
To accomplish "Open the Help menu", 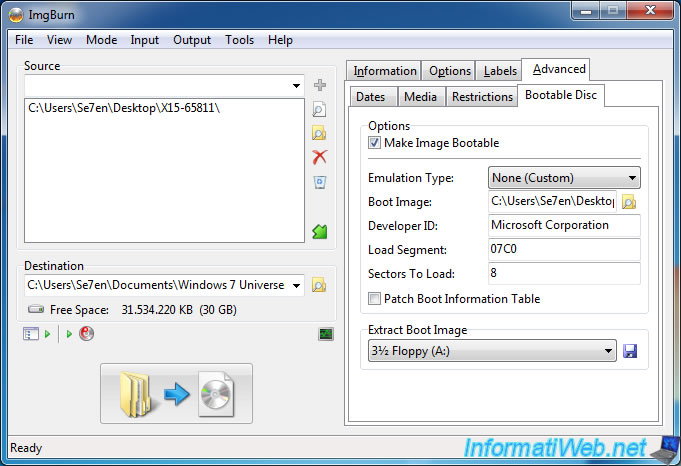I will pos(280,40).
